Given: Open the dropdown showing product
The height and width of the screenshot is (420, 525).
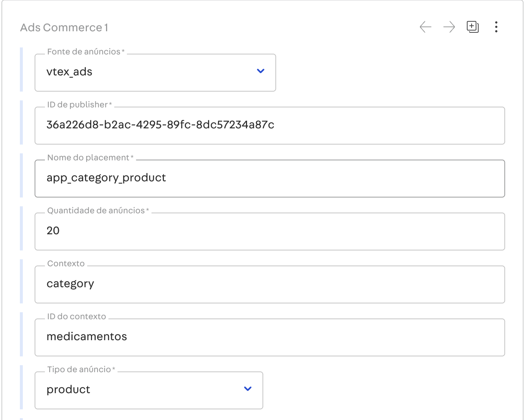Looking at the screenshot, I should (x=140, y=390).
